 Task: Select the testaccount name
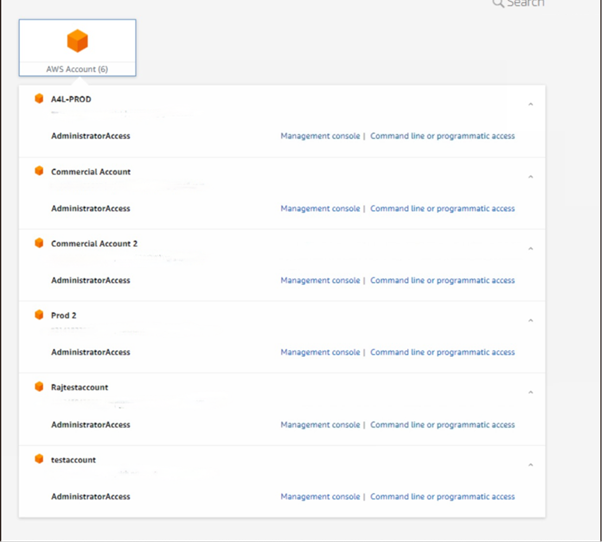(x=73, y=459)
